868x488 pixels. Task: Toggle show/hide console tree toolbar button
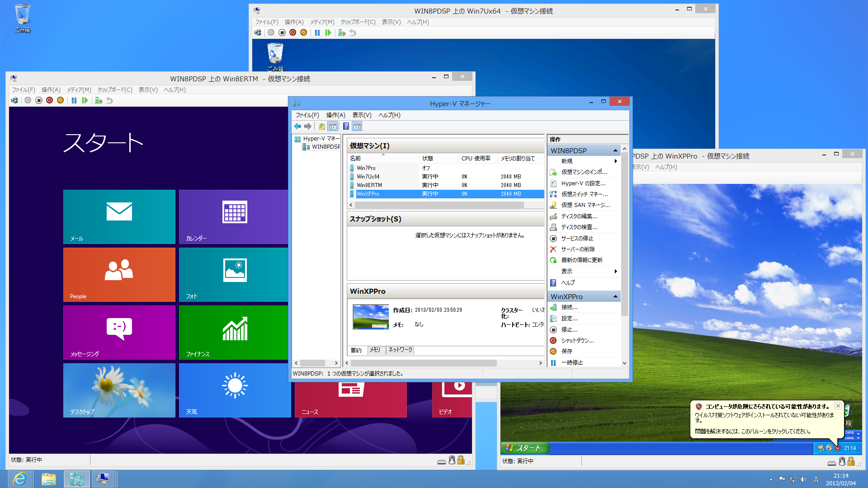pyautogui.click(x=333, y=127)
